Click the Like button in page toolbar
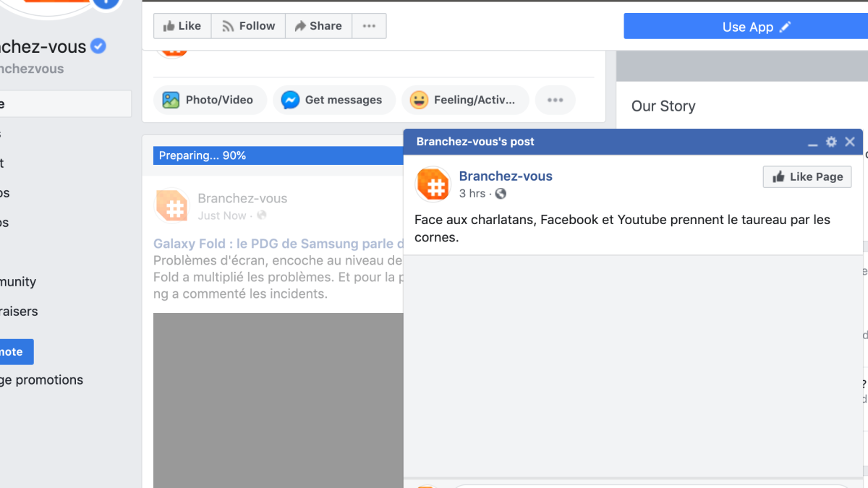The image size is (868, 488). click(x=182, y=26)
